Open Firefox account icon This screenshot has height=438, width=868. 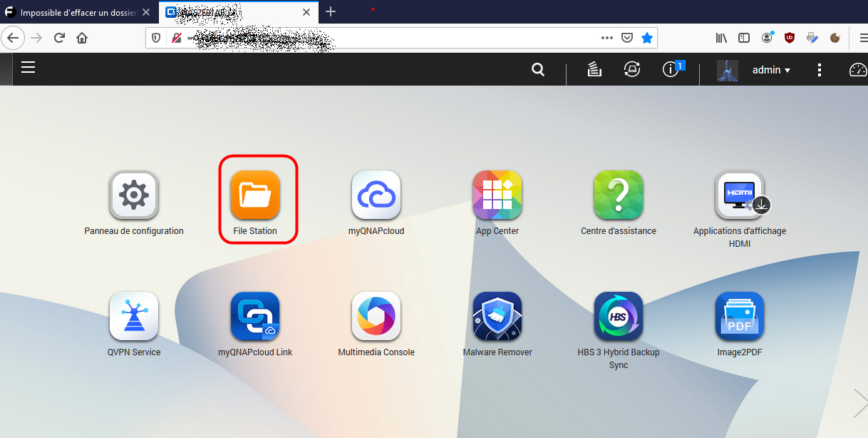(767, 38)
